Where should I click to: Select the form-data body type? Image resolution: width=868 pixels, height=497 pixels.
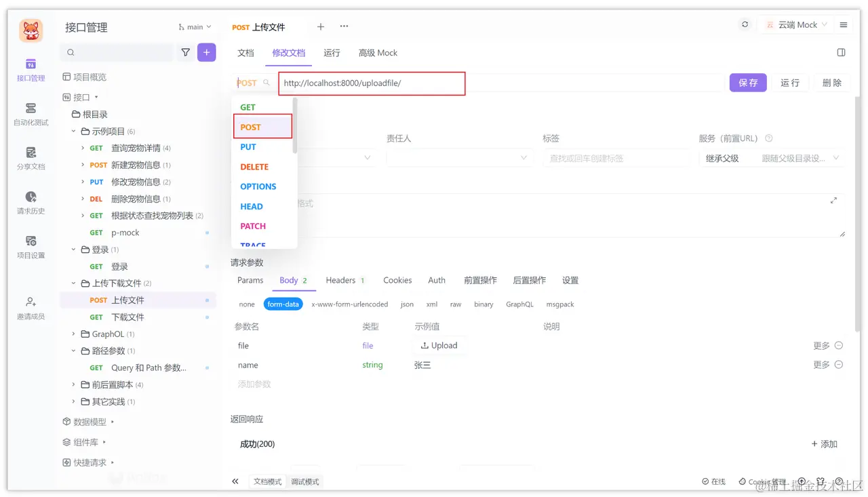coord(283,304)
